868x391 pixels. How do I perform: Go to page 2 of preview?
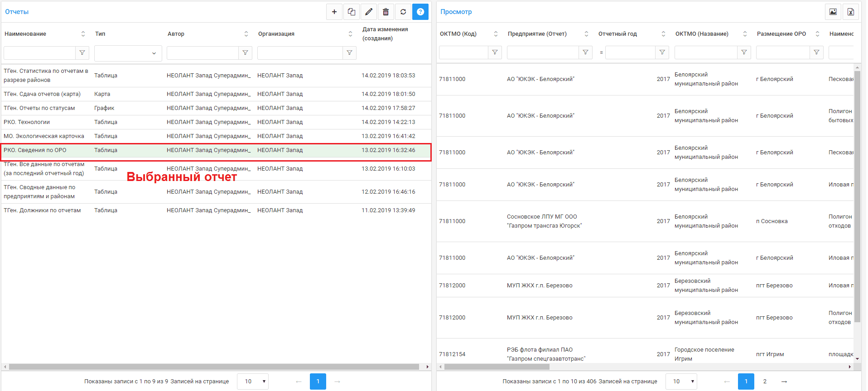click(765, 381)
